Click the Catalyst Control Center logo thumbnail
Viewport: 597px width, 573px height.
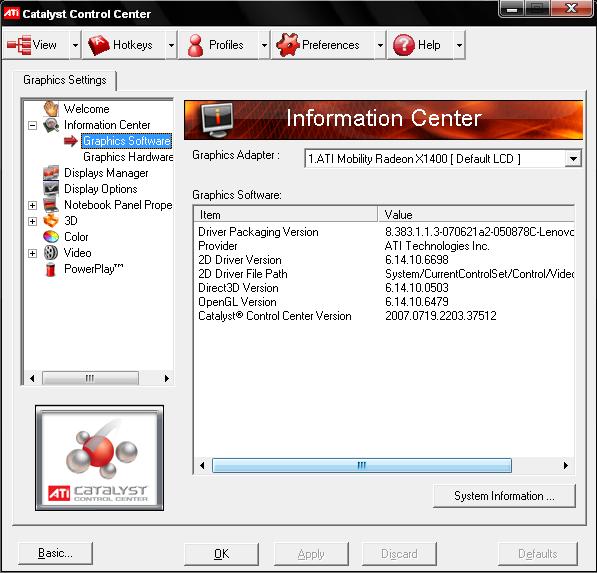pyautogui.click(x=99, y=458)
